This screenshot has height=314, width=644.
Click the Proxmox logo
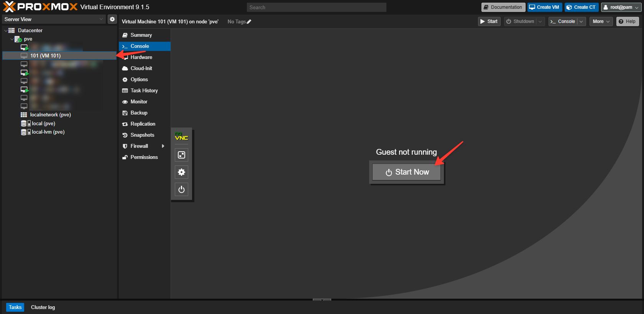pyautogui.click(x=40, y=7)
